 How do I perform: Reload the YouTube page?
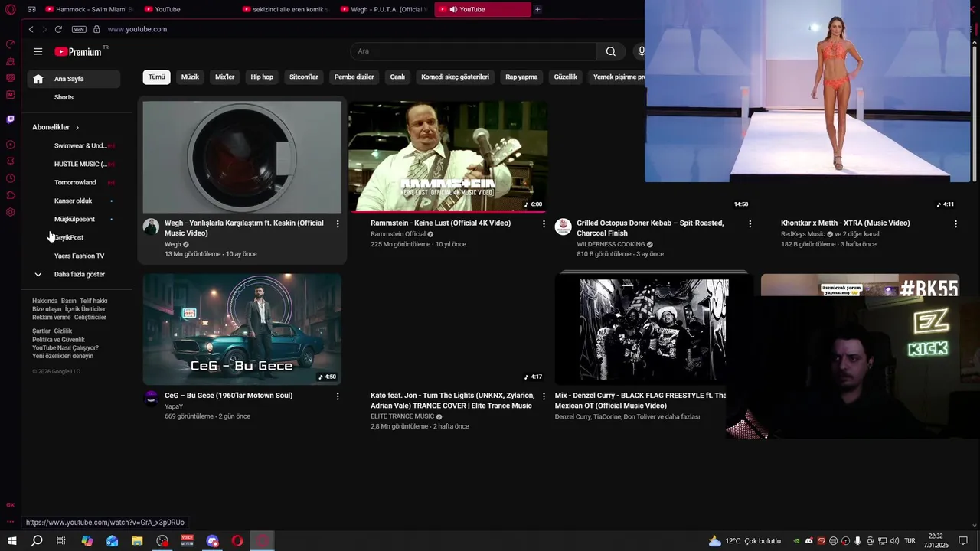[58, 29]
